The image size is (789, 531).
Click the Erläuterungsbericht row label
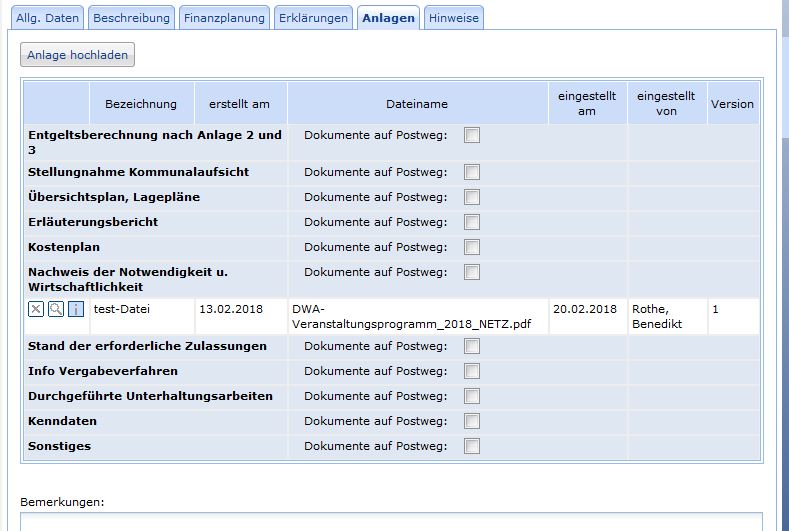click(93, 222)
